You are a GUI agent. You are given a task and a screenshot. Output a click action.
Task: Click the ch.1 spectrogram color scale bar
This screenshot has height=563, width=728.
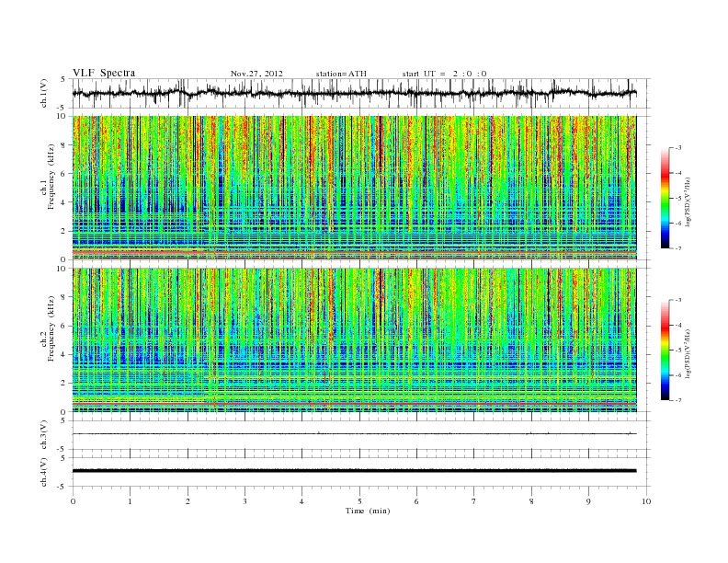(665, 199)
